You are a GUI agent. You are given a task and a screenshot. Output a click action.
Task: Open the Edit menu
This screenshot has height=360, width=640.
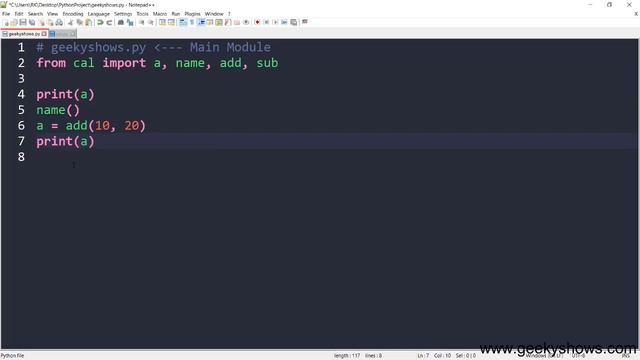point(19,14)
